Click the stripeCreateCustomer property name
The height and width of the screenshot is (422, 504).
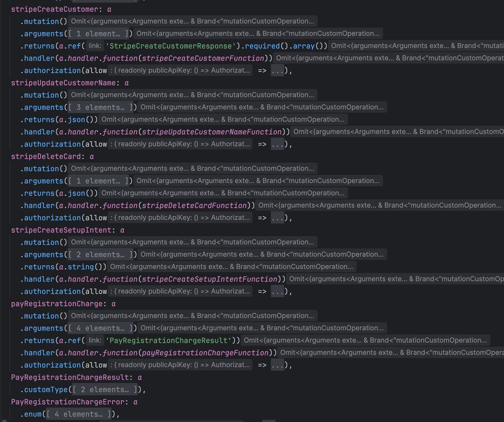(54, 9)
